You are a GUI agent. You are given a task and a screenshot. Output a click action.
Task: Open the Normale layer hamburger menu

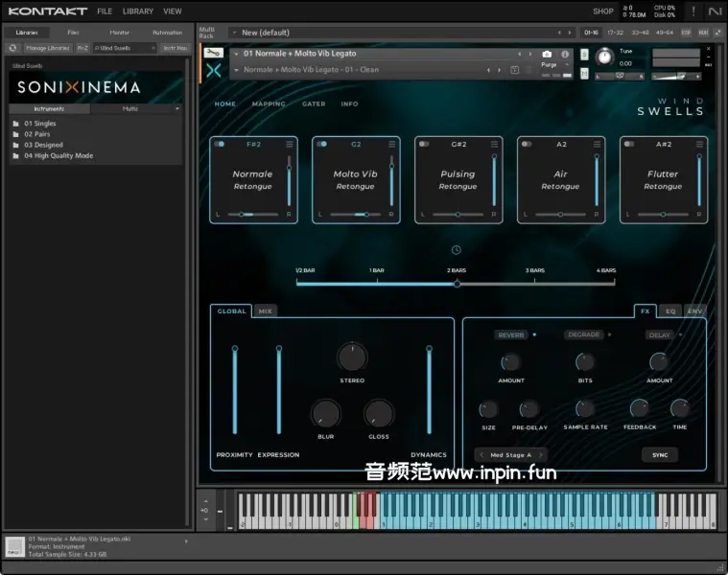pyautogui.click(x=289, y=145)
